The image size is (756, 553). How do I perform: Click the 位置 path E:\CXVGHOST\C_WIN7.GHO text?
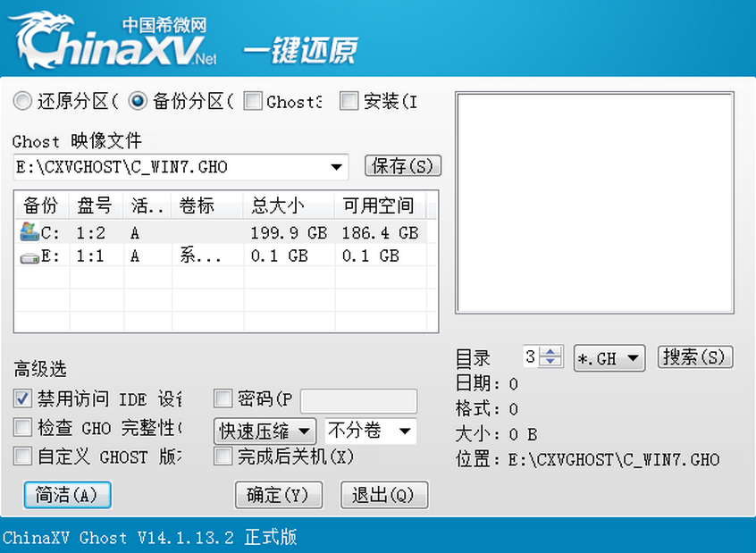(x=614, y=460)
